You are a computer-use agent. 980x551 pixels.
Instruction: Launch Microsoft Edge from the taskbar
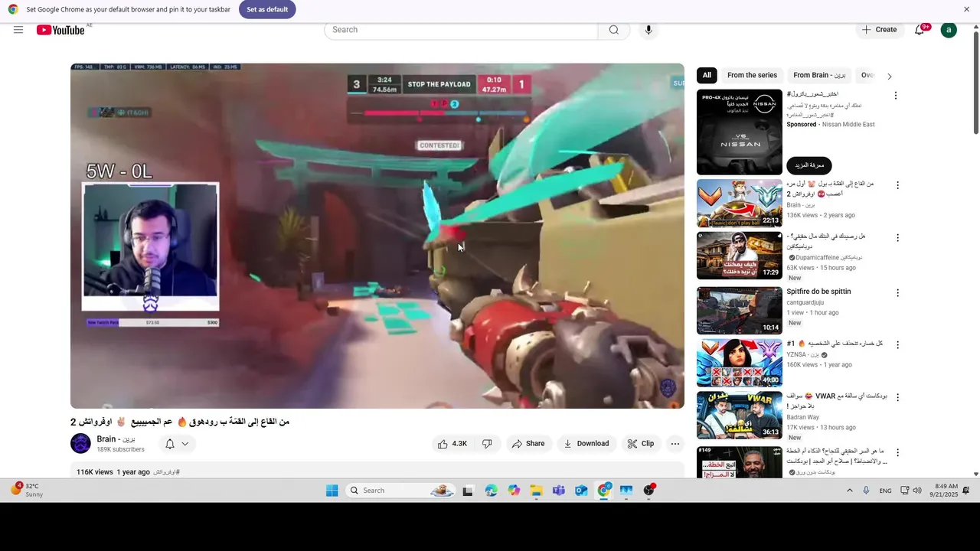point(491,491)
